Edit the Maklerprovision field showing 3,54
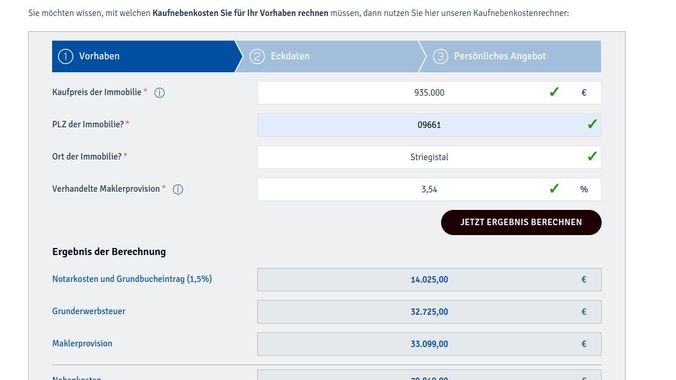This screenshot has width=676, height=380. click(x=429, y=189)
